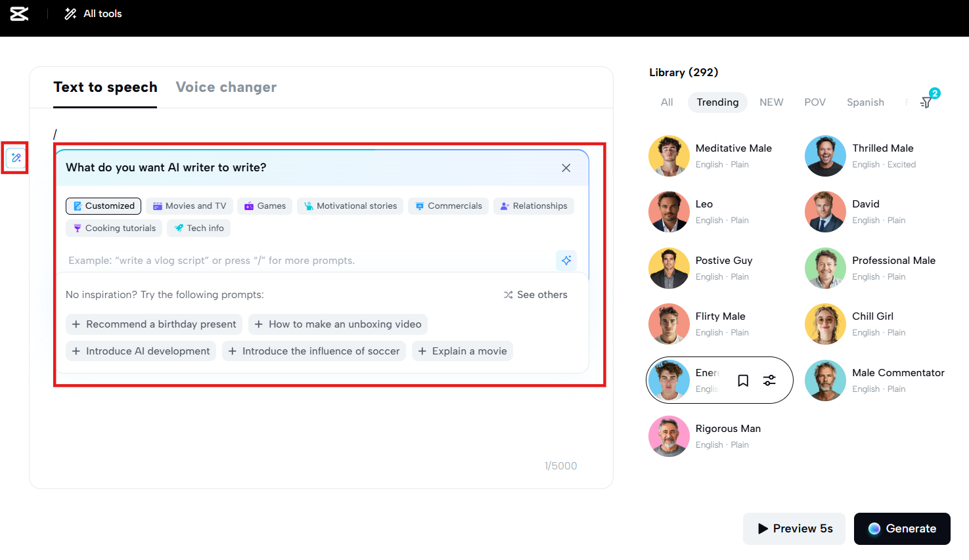The image size is (969, 560).
Task: Click the Library (292) heading
Action: pos(683,72)
